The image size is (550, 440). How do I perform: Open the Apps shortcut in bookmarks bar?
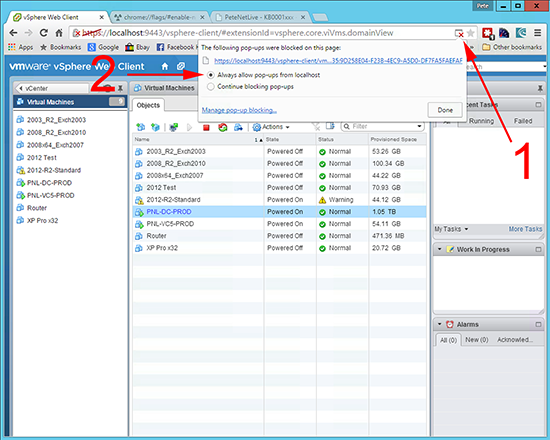[21, 47]
